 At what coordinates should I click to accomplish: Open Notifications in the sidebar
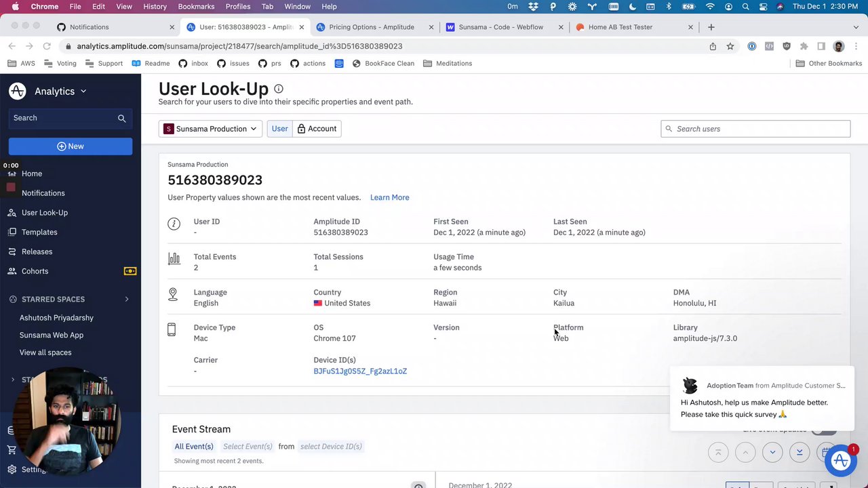[43, 193]
